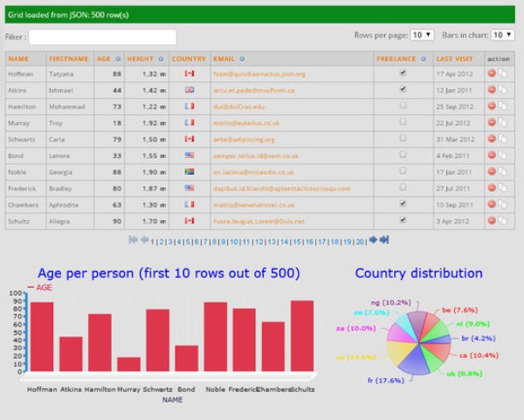Click the info icon beside AGE header
Screen dimensions: 524x420
[x=120, y=59]
